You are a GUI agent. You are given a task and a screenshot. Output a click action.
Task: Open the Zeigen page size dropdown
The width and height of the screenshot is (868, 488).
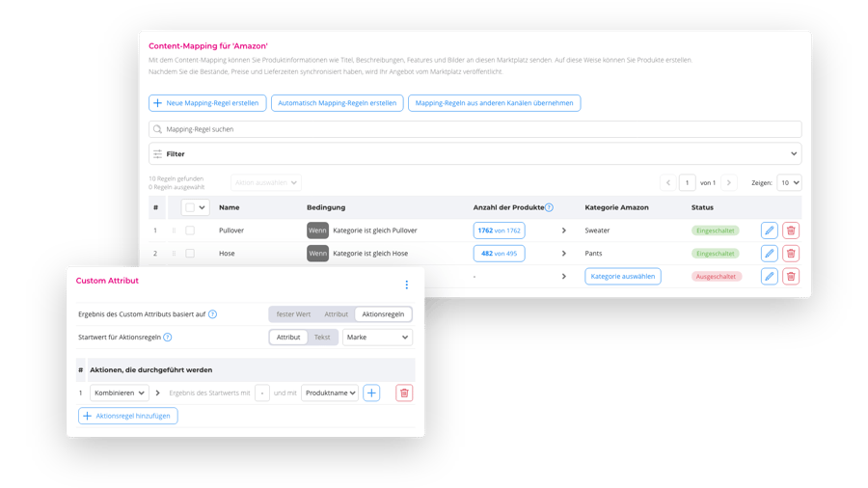[x=789, y=182]
